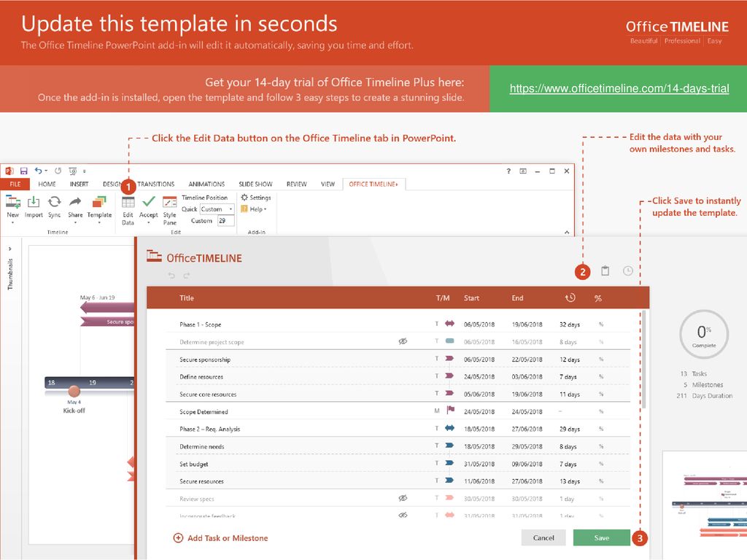Viewport: 747px width, 560px height.
Task: Click the PowerPoint question mark help icon
Action: point(508,171)
